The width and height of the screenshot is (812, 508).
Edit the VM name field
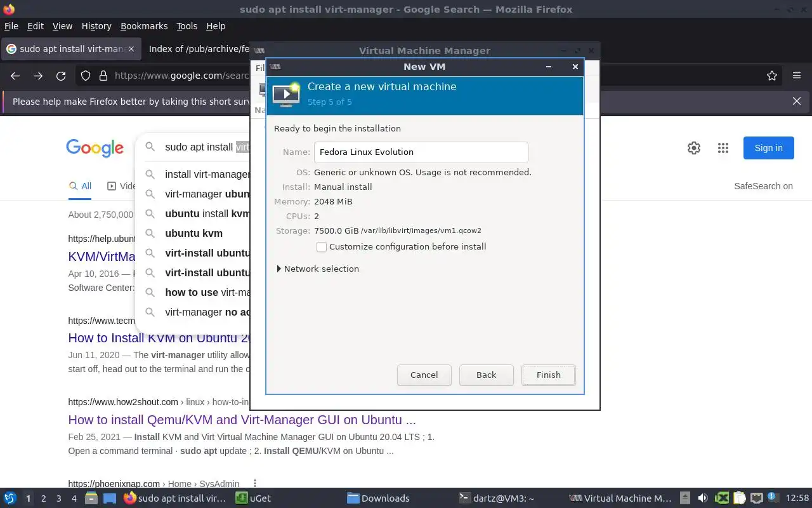click(421, 152)
